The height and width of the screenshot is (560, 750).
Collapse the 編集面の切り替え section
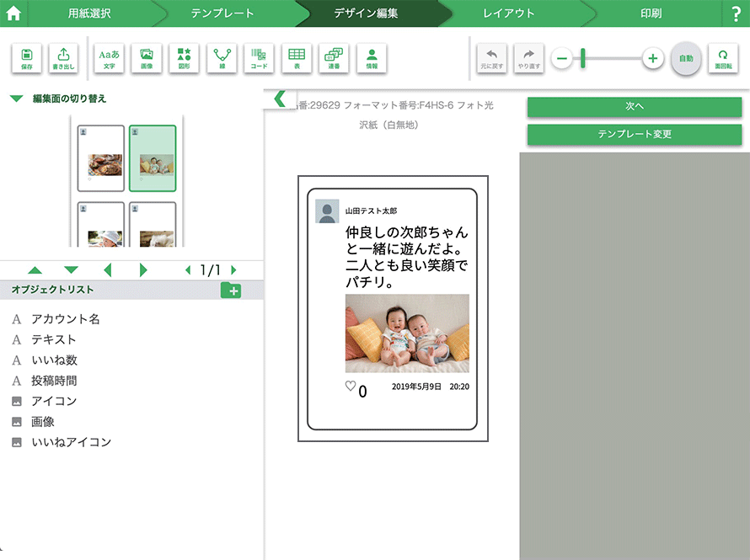tap(16, 99)
